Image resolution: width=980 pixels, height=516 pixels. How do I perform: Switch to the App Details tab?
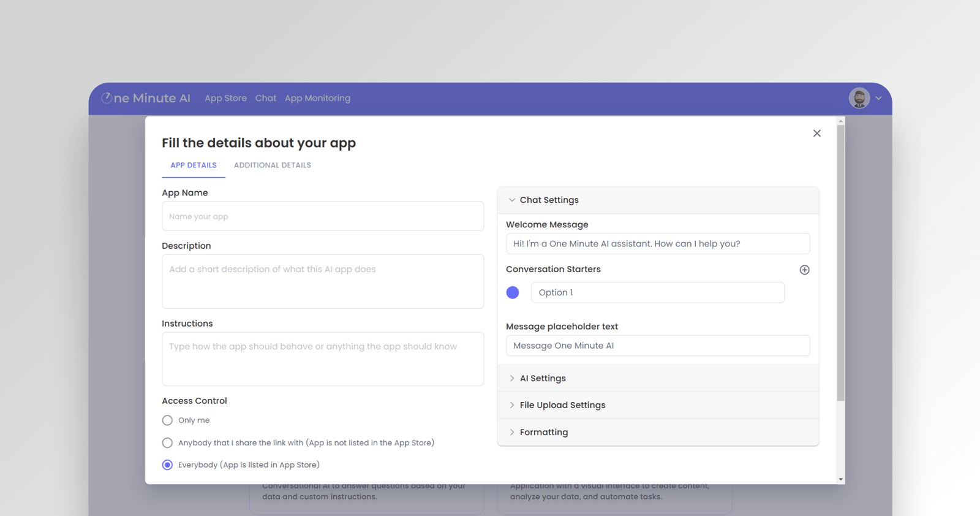pyautogui.click(x=194, y=165)
